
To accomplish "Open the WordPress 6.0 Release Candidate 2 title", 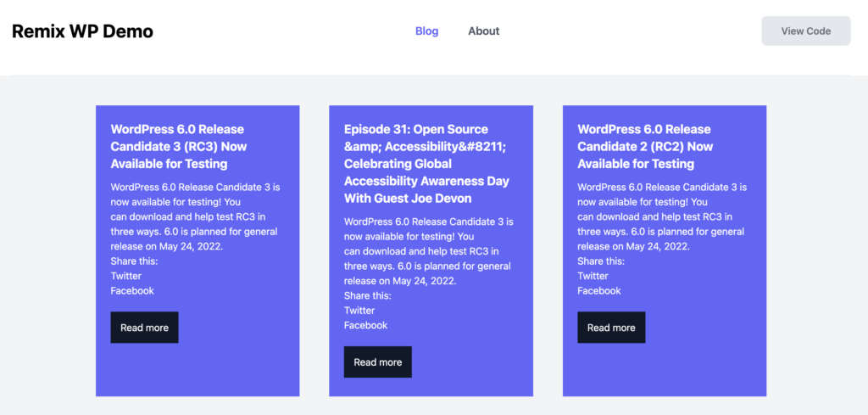I will (x=645, y=146).
